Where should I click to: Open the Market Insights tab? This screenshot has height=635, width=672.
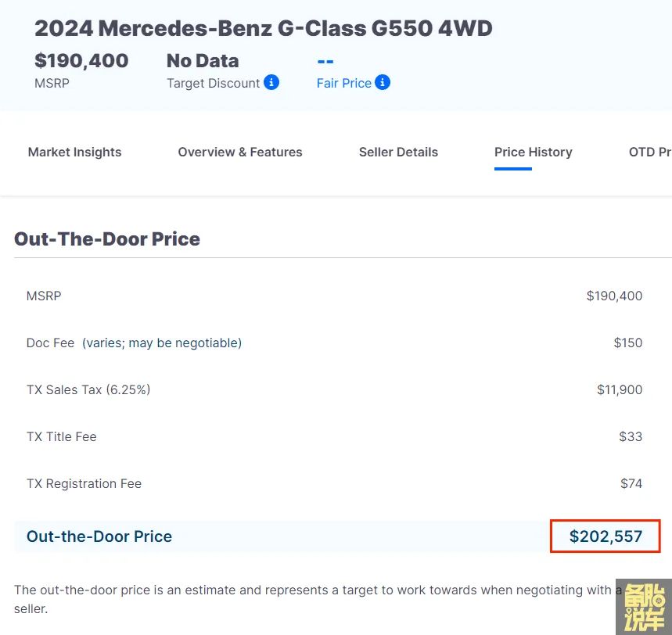(x=75, y=152)
